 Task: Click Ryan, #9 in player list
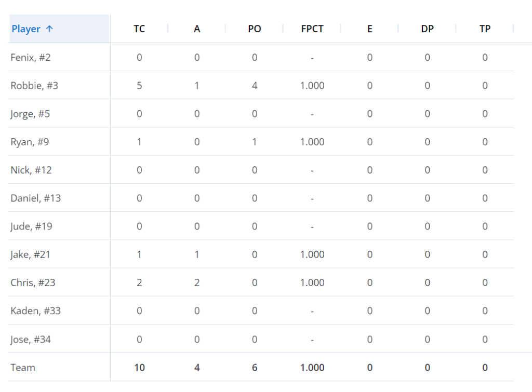click(30, 142)
